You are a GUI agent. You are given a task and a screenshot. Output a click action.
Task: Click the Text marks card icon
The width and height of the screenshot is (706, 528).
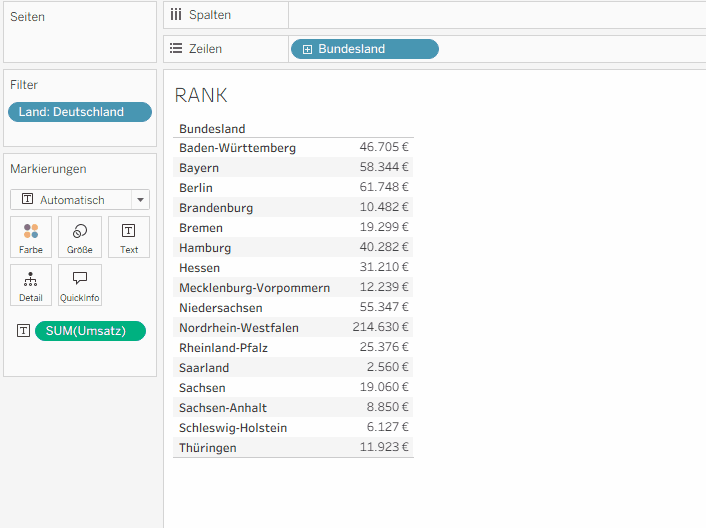pyautogui.click(x=129, y=236)
